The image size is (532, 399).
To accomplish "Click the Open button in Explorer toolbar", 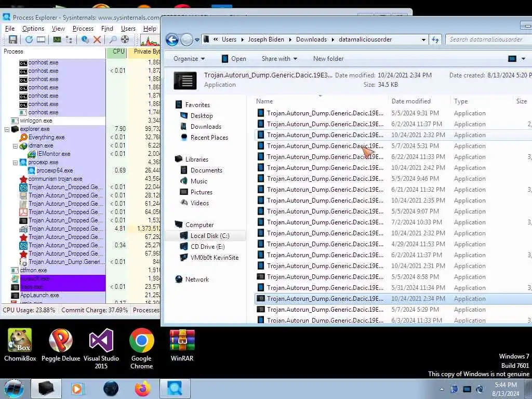I will 234,59.
